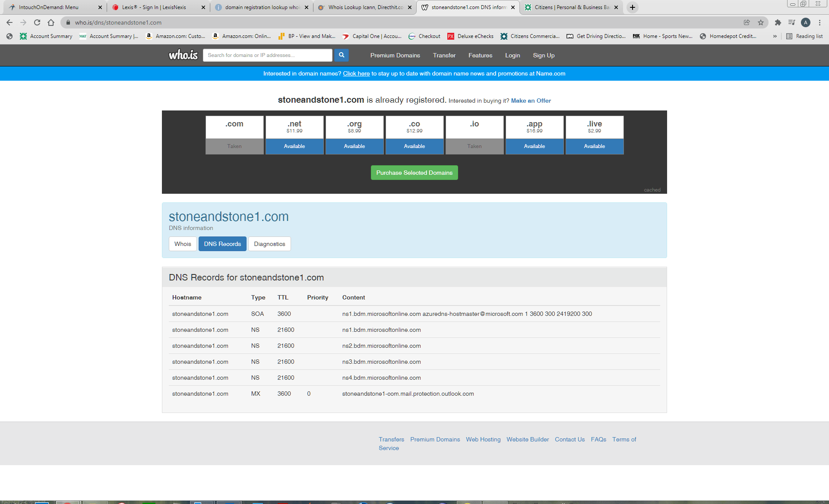
Task: Close the LexisNexis Sign In tab
Action: pos(203,7)
